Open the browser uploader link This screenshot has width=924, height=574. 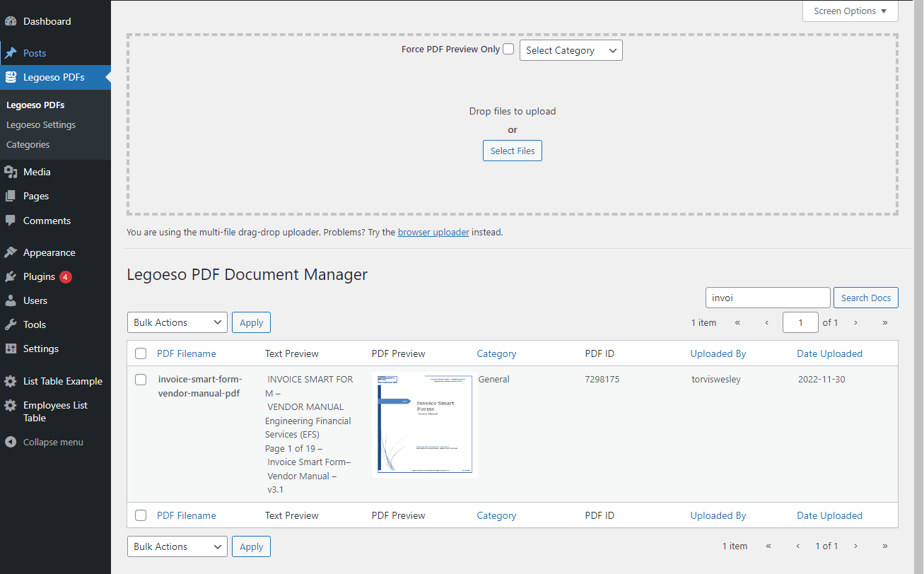point(433,232)
